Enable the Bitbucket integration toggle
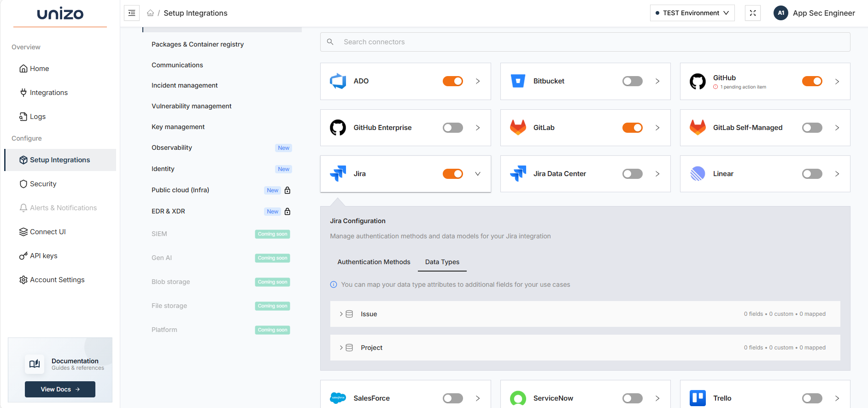868x408 pixels. click(x=633, y=81)
